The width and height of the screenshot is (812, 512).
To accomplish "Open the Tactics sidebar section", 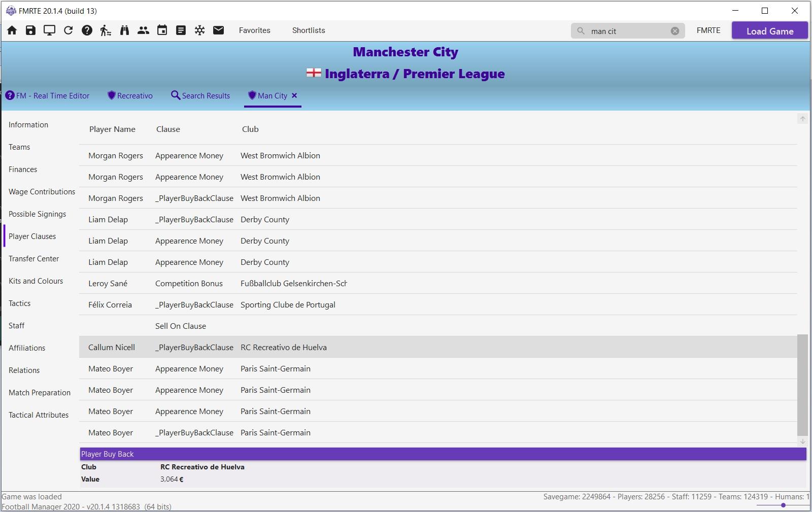I will pyautogui.click(x=19, y=303).
